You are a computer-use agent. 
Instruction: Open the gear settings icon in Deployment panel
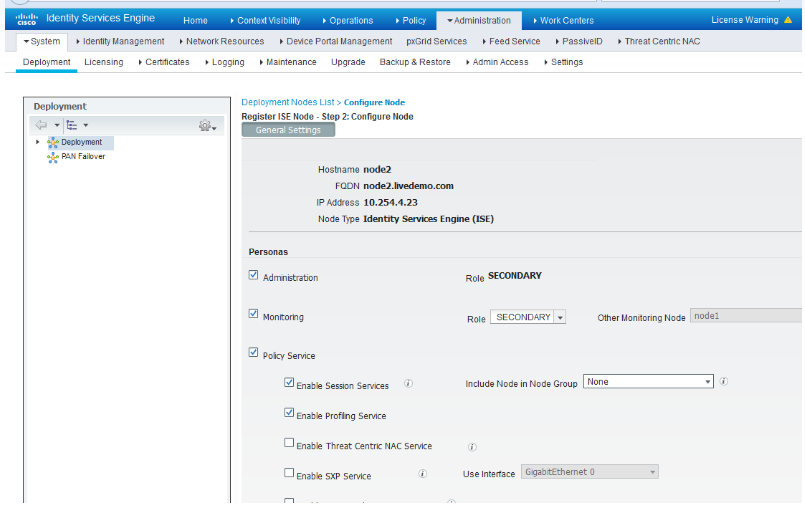point(205,125)
